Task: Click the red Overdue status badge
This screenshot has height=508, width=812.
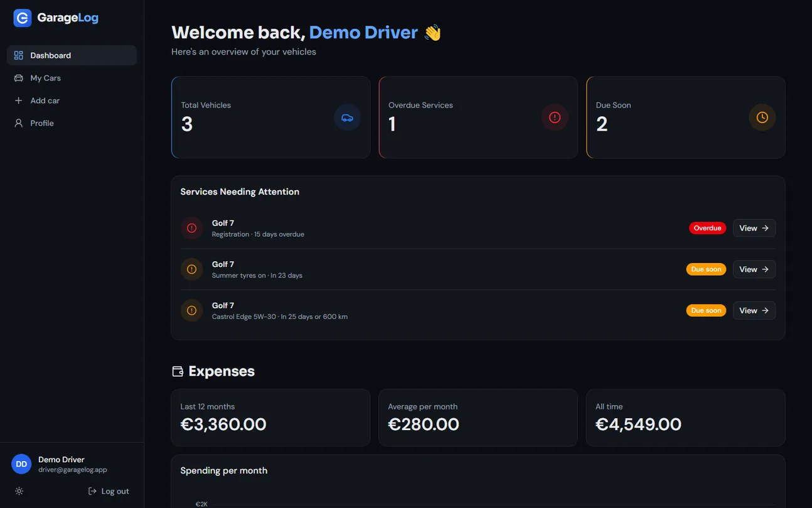Action: (x=707, y=228)
